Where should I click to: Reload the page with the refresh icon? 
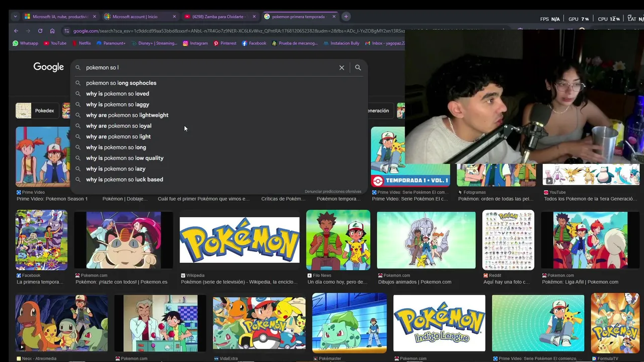click(40, 31)
